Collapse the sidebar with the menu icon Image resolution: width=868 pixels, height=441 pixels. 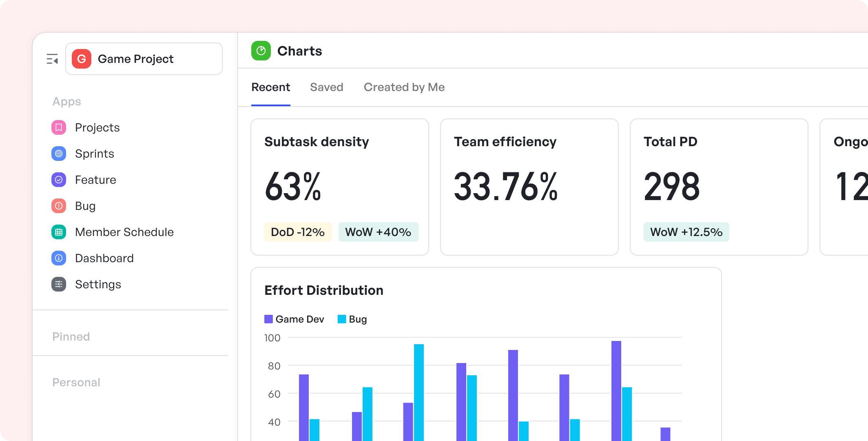[52, 59]
